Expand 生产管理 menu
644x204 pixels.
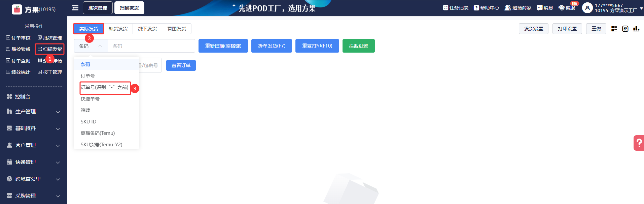34,111
